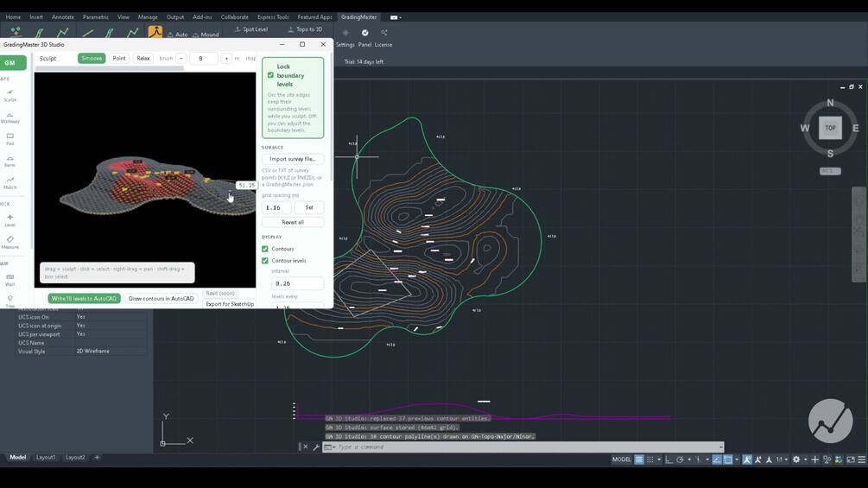Open the polar tracking dropdown arrow

689,459
